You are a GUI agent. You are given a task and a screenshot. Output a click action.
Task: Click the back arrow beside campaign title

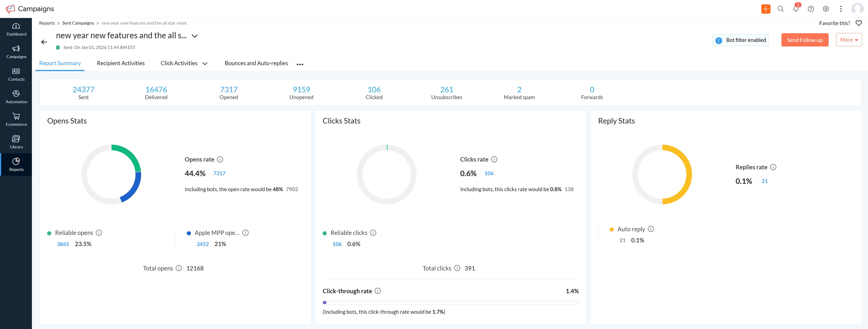[44, 42]
